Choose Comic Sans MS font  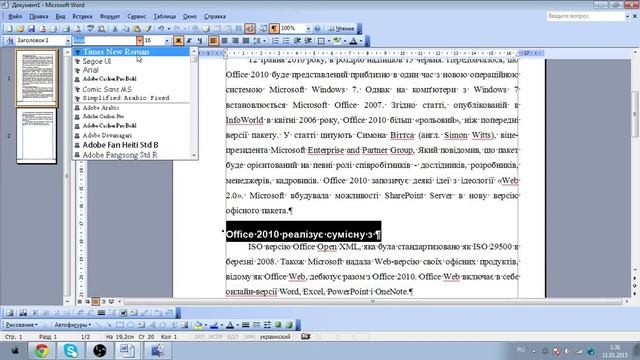click(x=131, y=89)
